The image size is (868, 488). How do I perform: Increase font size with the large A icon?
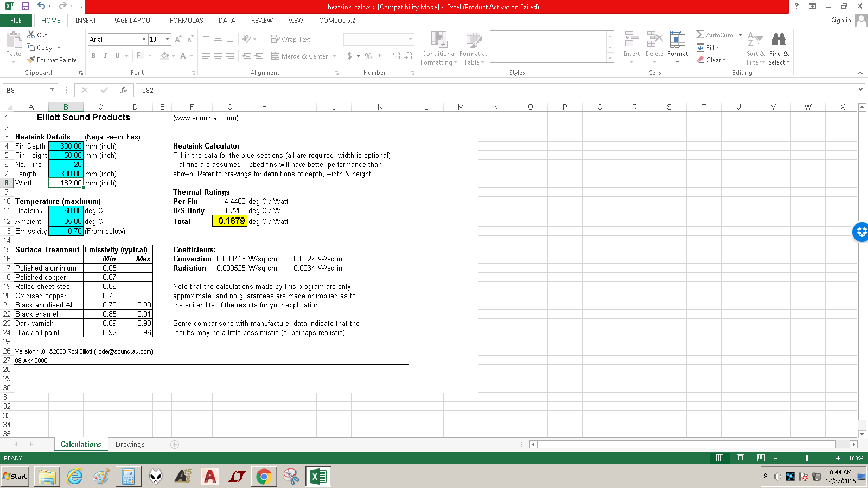[x=178, y=40]
